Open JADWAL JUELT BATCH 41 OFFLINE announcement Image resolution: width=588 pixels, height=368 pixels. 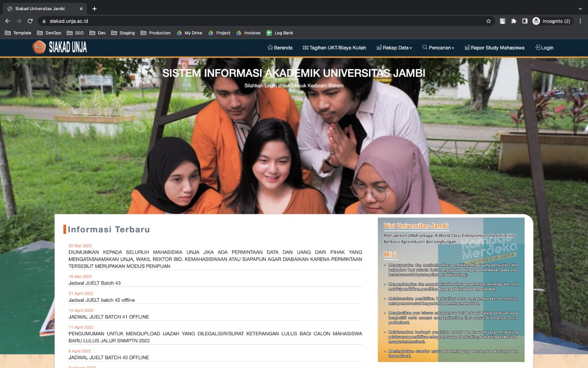point(109,317)
